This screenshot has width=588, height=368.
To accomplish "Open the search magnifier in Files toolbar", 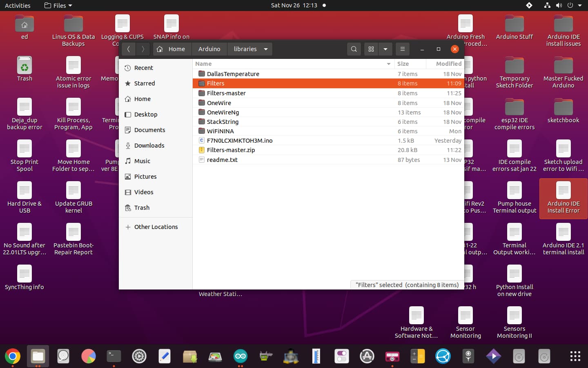I will tap(354, 49).
